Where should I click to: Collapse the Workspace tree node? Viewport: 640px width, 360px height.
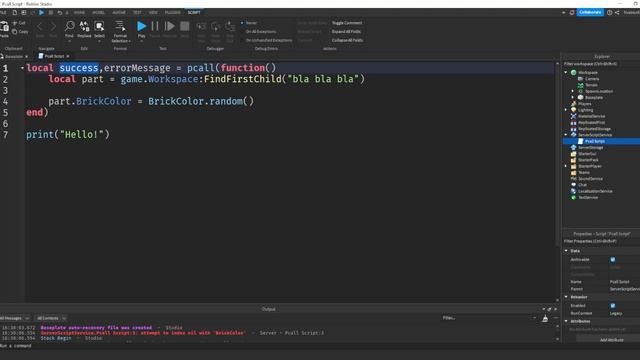pos(566,73)
